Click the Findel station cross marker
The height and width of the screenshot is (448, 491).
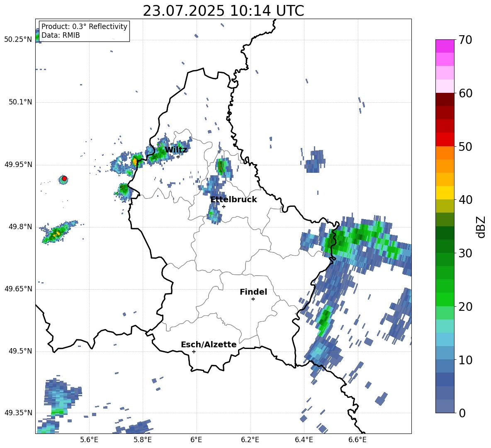253,299
